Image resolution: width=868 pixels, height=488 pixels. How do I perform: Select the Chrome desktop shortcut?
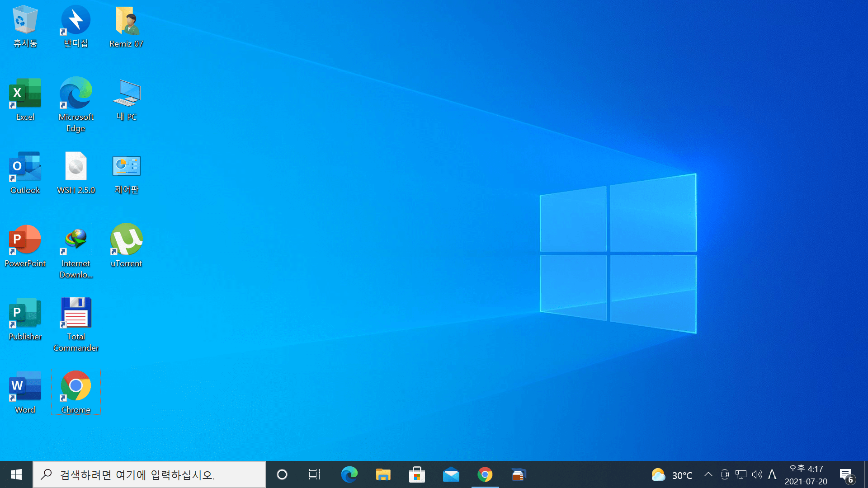pos(76,392)
